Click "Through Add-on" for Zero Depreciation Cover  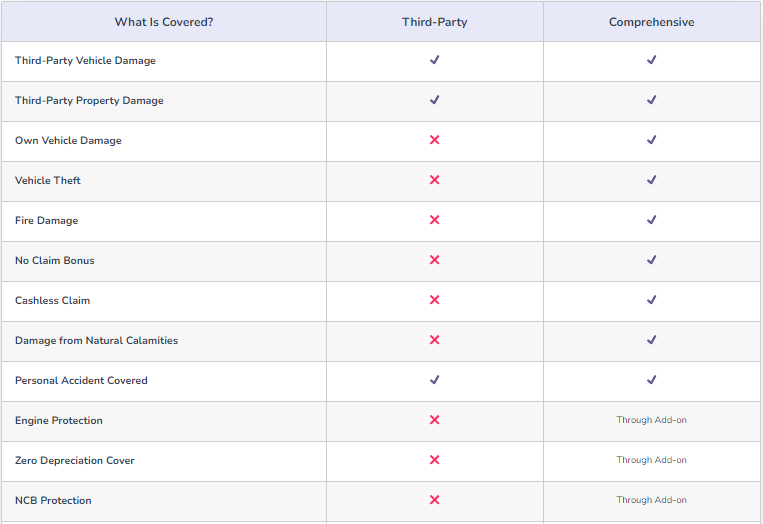click(x=651, y=460)
